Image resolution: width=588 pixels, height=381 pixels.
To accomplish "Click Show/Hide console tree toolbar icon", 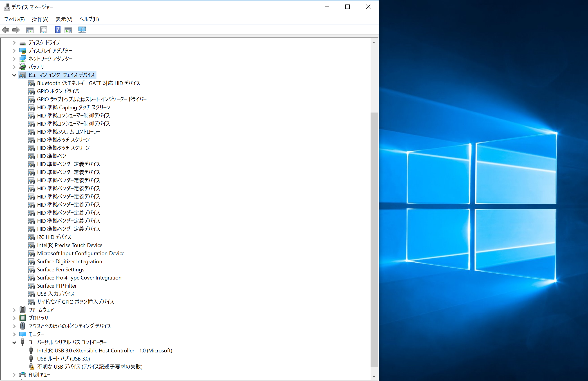I will pyautogui.click(x=30, y=30).
